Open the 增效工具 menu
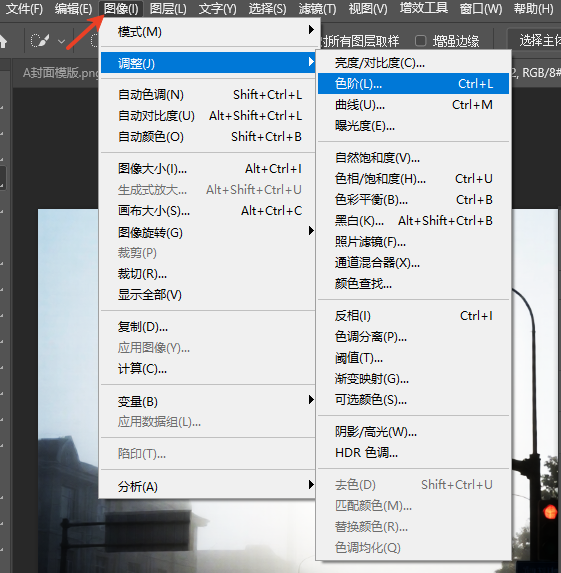 coord(424,8)
